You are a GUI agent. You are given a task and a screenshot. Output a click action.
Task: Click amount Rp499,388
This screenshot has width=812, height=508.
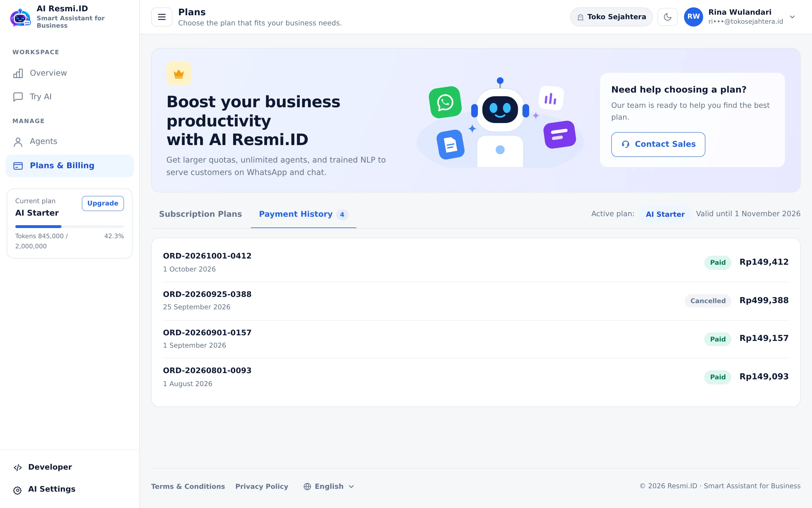tap(764, 300)
